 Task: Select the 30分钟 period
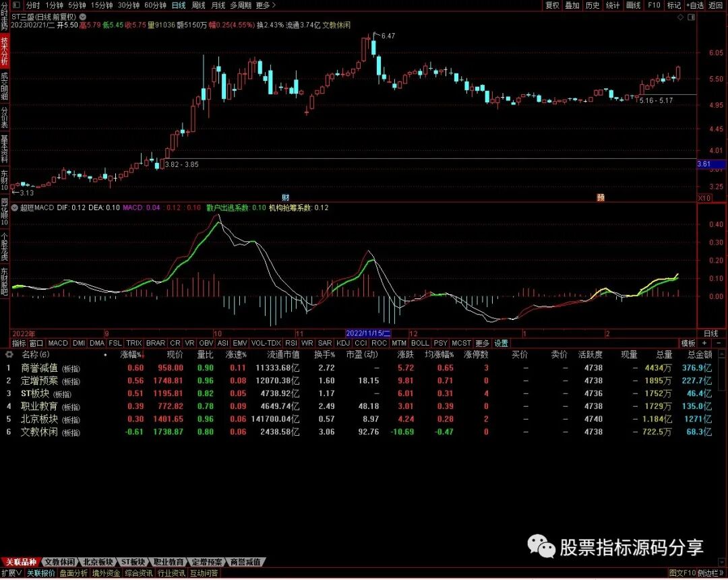(x=129, y=5)
